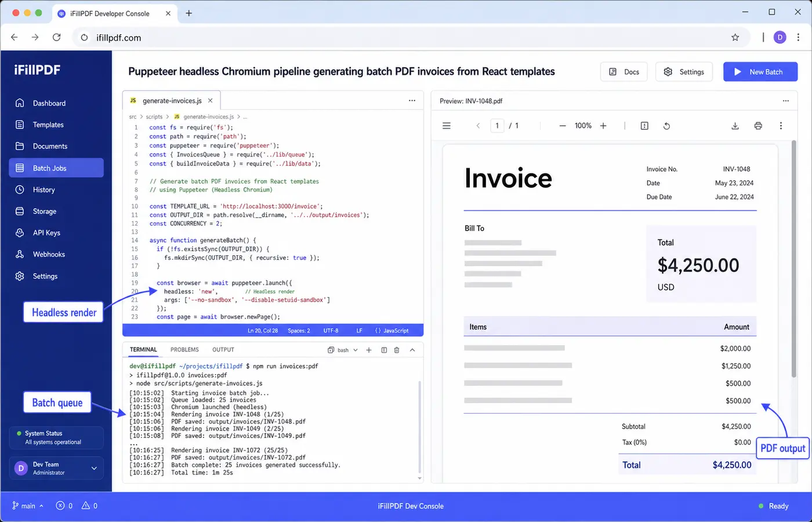Viewport: 812px width, 522px height.
Task: Expand Dev Team account menu
Action: coord(56,468)
